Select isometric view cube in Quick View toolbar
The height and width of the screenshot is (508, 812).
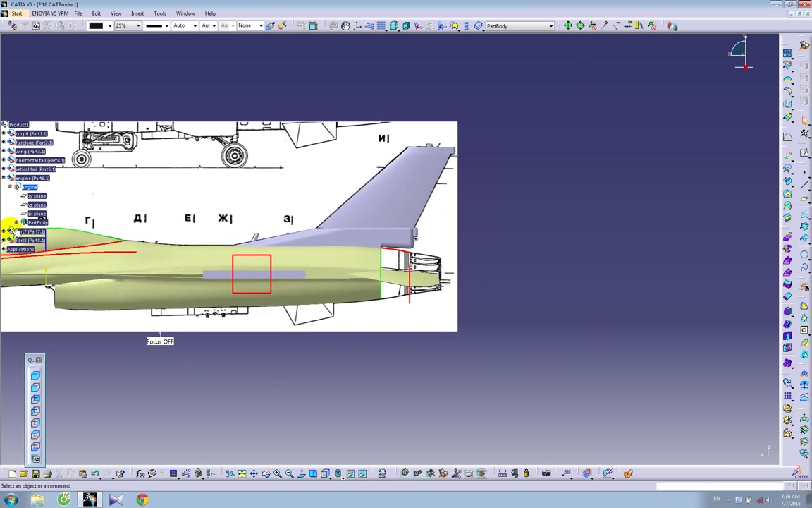(x=35, y=375)
